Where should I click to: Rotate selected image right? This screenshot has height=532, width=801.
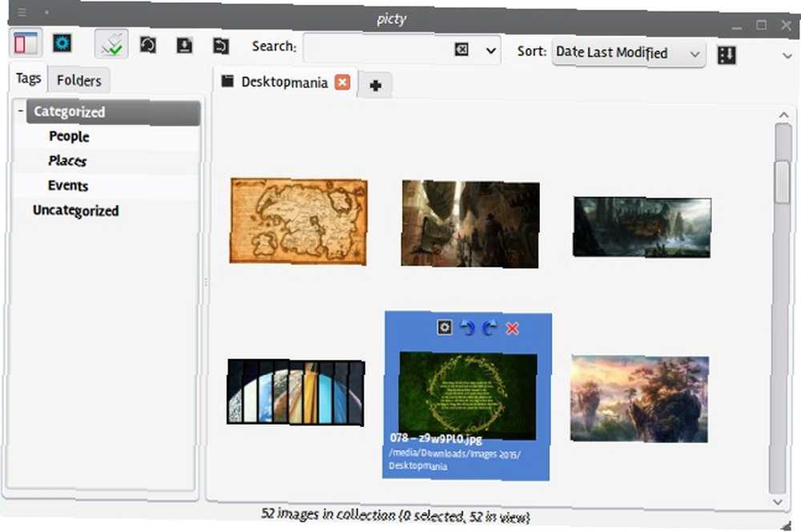[489, 328]
